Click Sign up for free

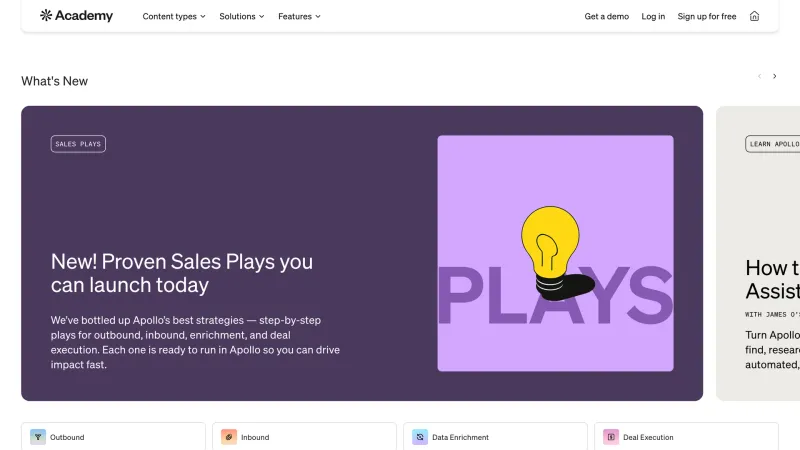(707, 16)
